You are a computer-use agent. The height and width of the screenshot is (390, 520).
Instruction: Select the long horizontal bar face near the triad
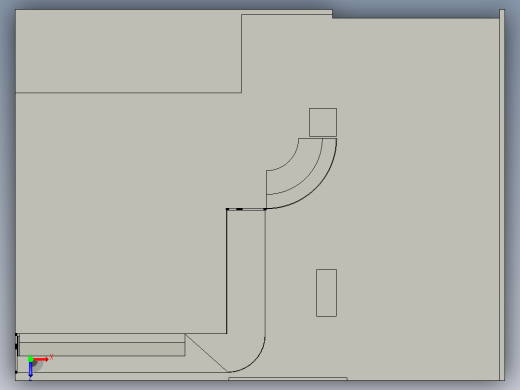coord(102,349)
